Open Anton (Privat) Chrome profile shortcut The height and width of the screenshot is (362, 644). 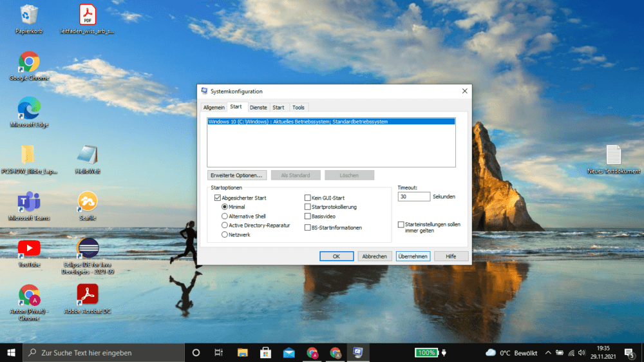coord(29,303)
